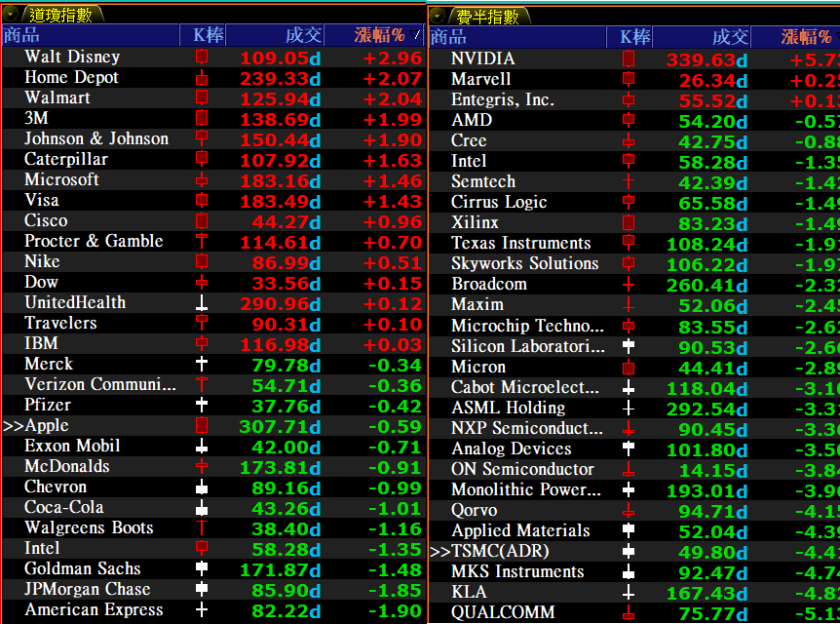Select the IBM stock name
Screen dimensions: 840x624
(41, 343)
